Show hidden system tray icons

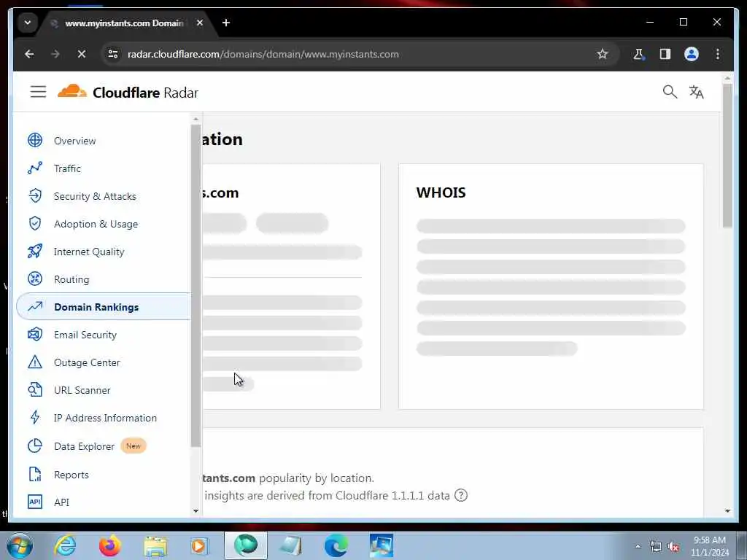pos(638,547)
